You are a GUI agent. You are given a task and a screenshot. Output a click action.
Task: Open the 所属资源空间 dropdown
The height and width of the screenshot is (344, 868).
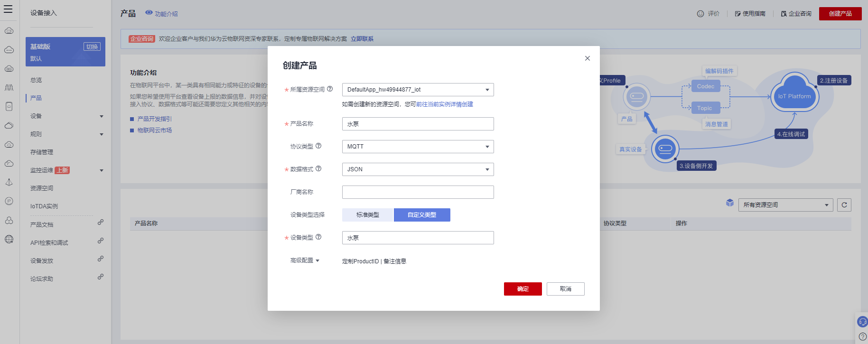[x=418, y=90]
